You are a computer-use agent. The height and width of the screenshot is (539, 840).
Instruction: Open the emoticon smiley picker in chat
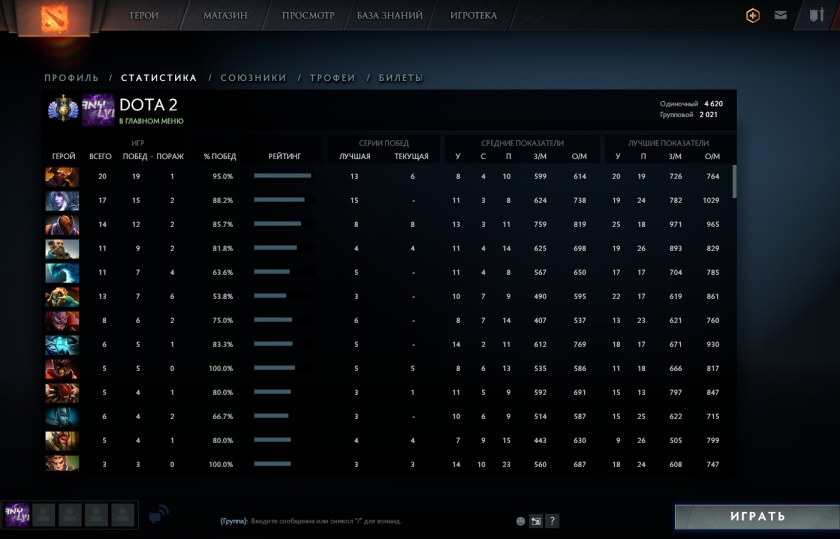coord(520,521)
